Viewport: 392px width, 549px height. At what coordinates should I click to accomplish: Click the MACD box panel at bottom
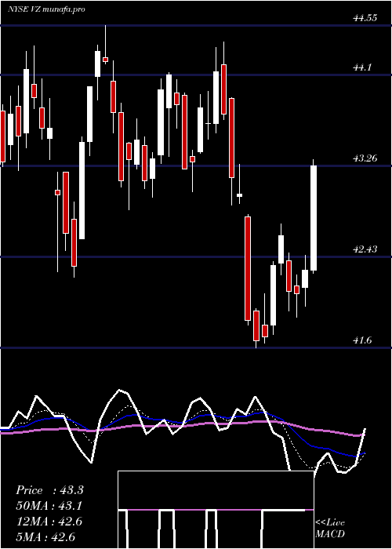coord(216,510)
